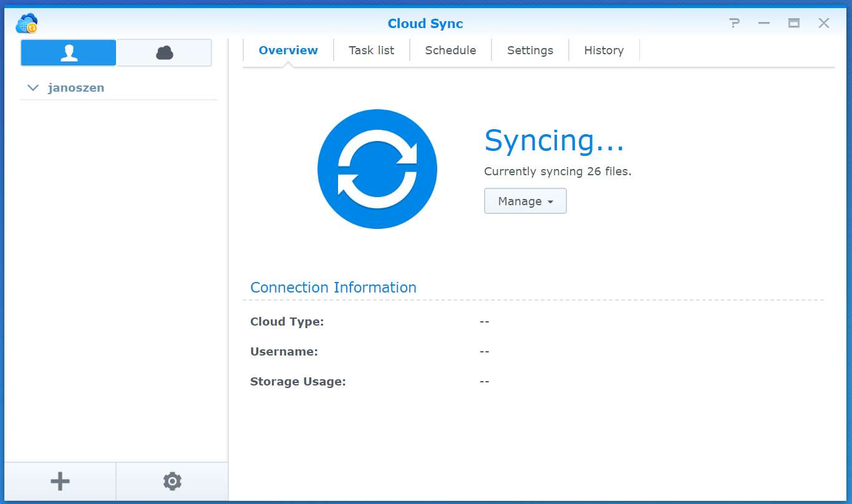Collapse the janoszen chevron arrow
852x504 pixels.
click(33, 88)
